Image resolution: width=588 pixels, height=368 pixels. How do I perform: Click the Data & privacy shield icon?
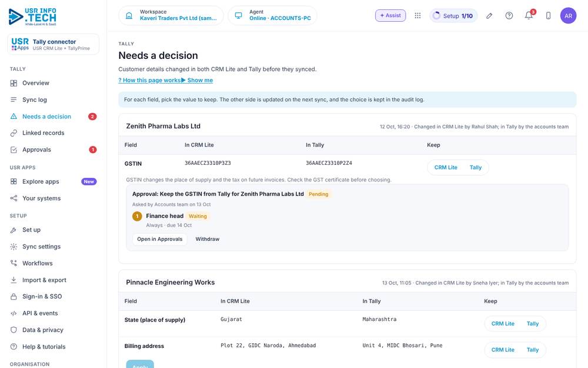pyautogui.click(x=14, y=330)
